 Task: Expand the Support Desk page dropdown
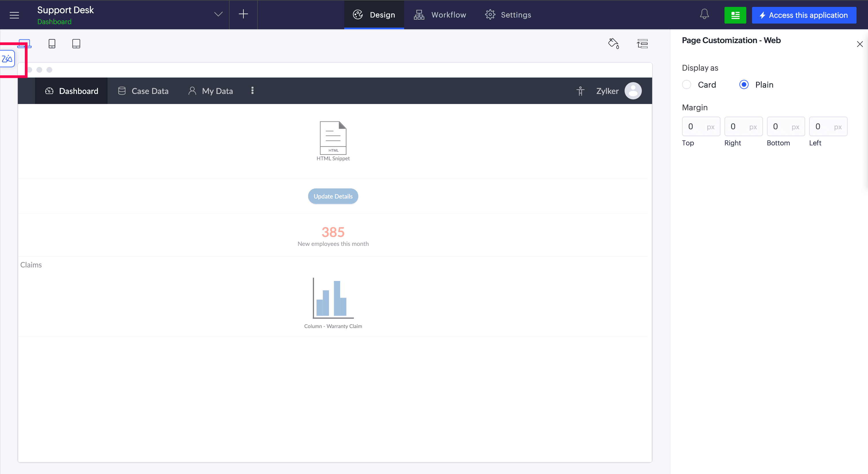coord(218,14)
